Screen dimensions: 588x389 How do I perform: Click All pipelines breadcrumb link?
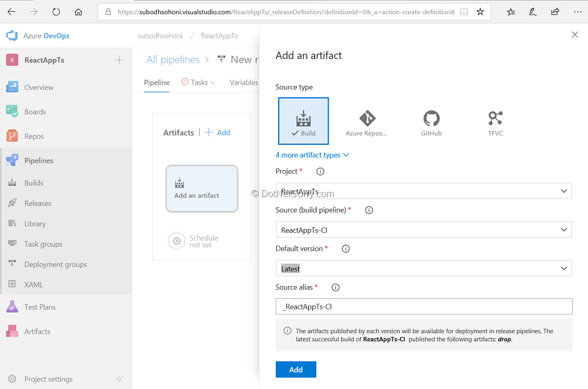(173, 59)
